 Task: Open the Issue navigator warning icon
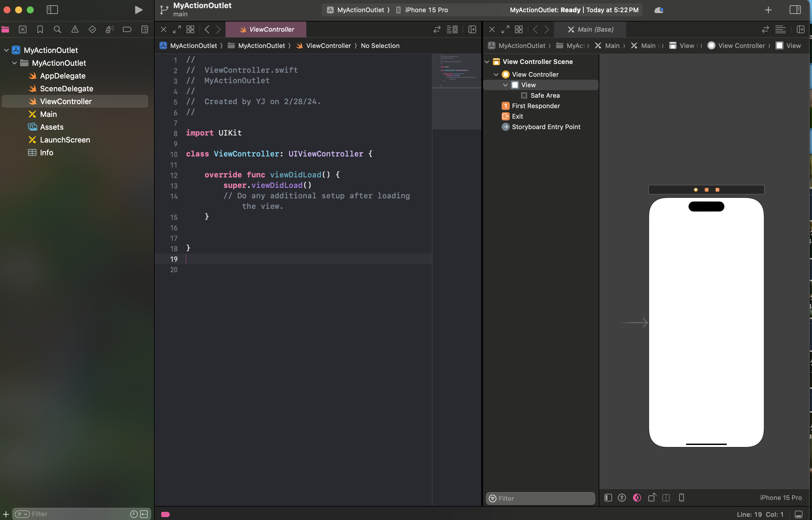(x=75, y=29)
